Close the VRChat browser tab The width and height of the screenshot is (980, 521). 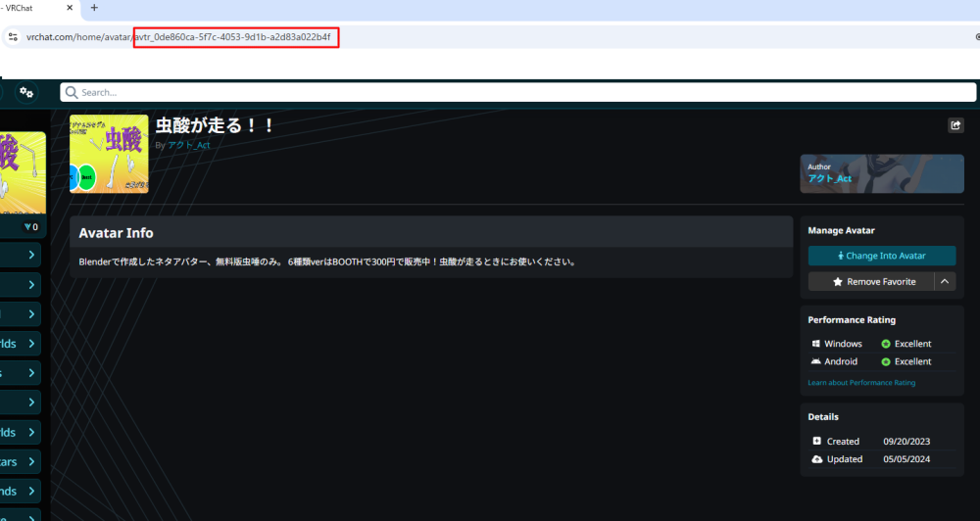[70, 8]
